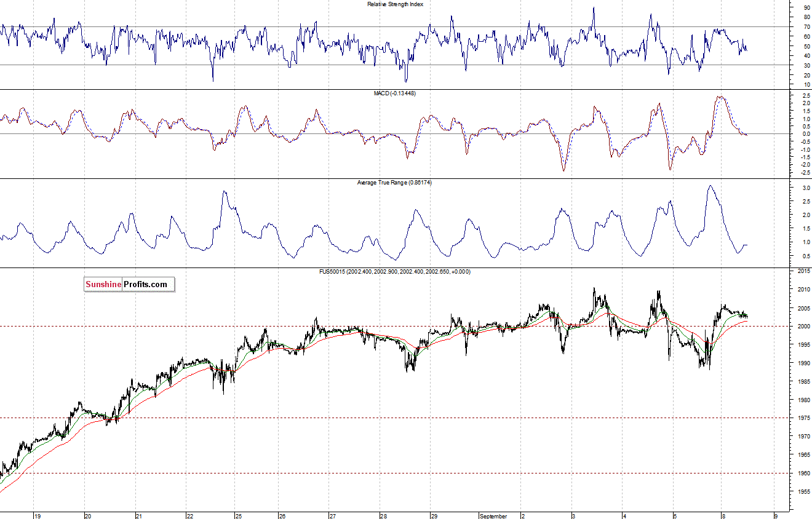The width and height of the screenshot is (812, 519).
Task: Click the SunshineProfits.com logo box
Action: click(x=129, y=284)
